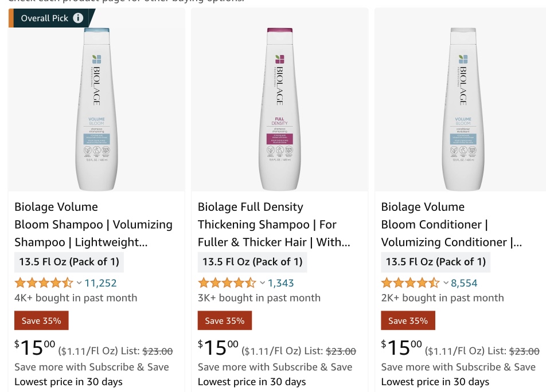The image size is (546, 392).
Task: Select 13.5 Fl Oz size option for Volume Bloom Shampoo
Action: point(69,262)
